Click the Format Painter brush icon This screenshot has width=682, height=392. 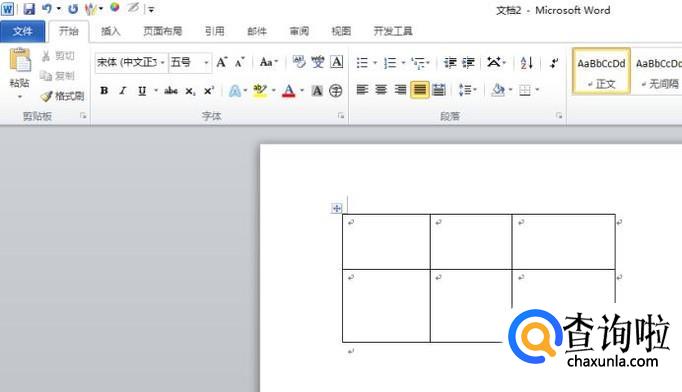(46, 96)
